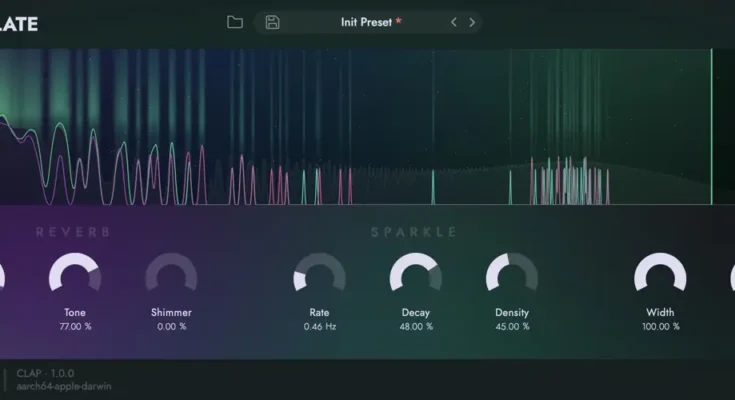The image size is (735, 400).
Task: Click the CLAP - 1.0.0 version text
Action: pyautogui.click(x=45, y=373)
